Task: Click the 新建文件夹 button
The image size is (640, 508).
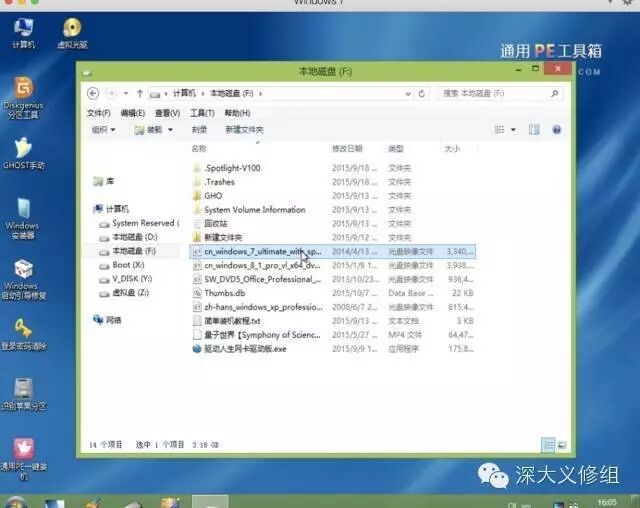Action: tap(244, 130)
